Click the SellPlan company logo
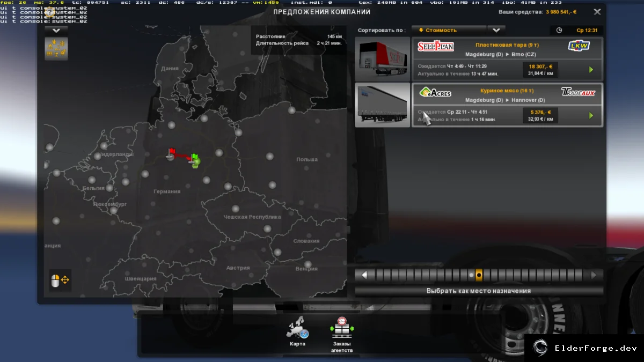 [x=436, y=47]
